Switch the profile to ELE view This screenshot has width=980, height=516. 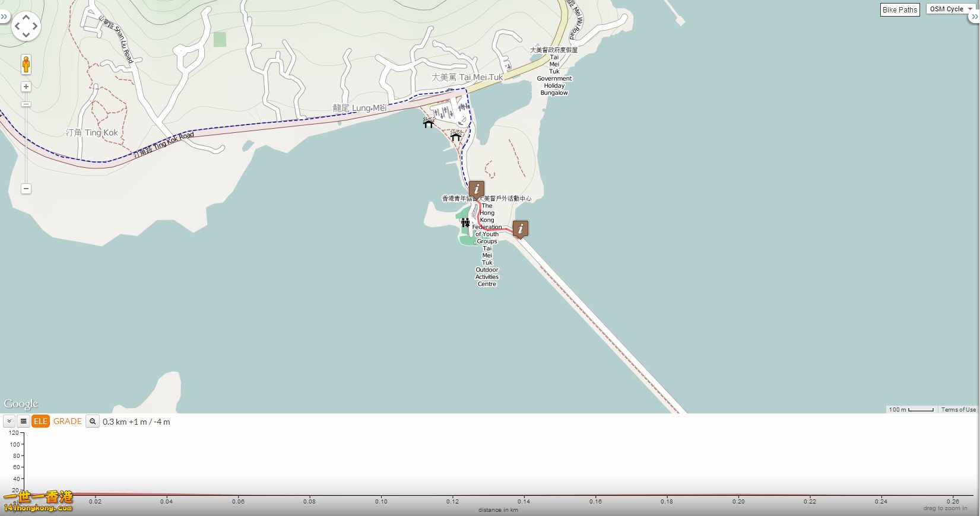point(40,422)
